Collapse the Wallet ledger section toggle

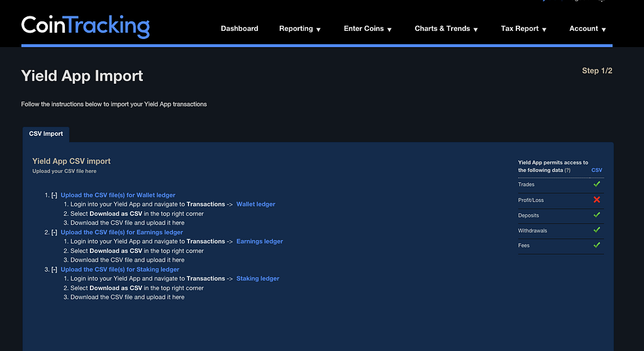(x=54, y=195)
